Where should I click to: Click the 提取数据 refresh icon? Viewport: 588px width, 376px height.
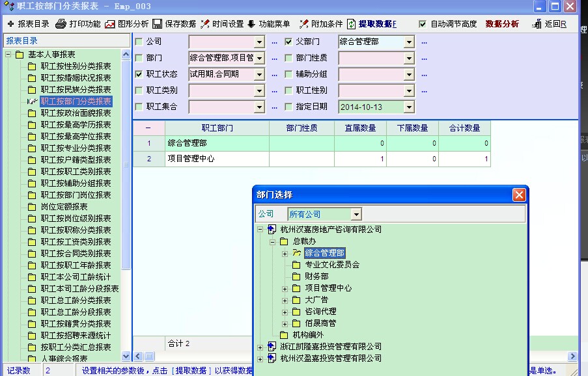coord(352,24)
